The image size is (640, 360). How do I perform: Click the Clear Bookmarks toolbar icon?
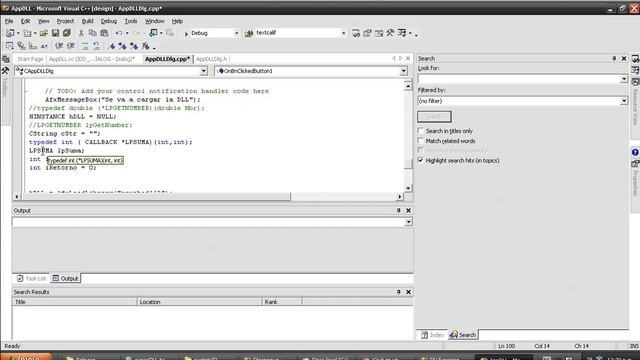[x=146, y=46]
